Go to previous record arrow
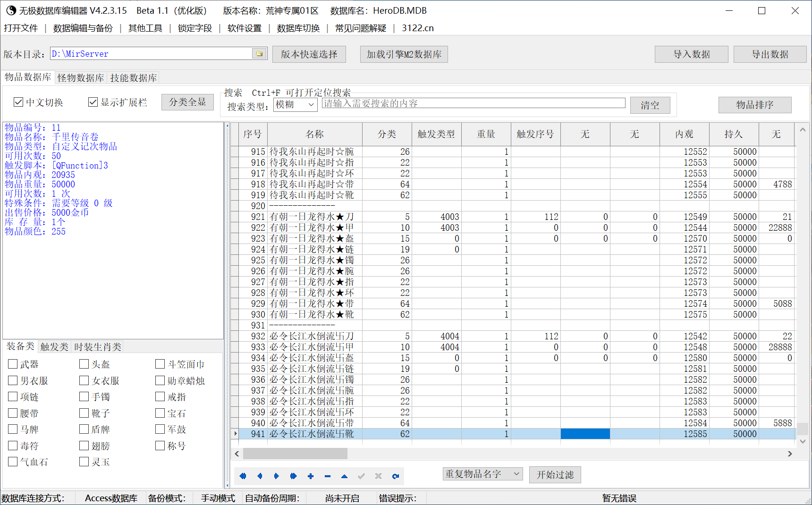812x505 pixels. pos(260,476)
